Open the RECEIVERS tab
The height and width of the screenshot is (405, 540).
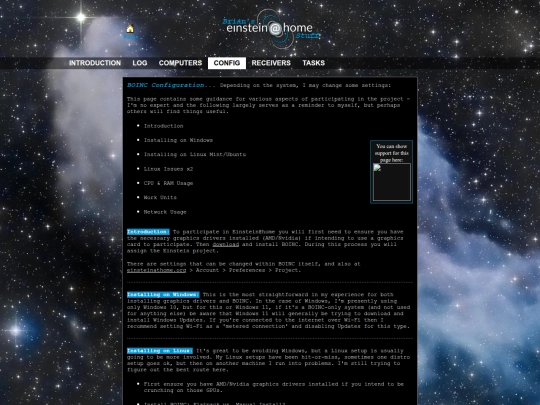(271, 63)
